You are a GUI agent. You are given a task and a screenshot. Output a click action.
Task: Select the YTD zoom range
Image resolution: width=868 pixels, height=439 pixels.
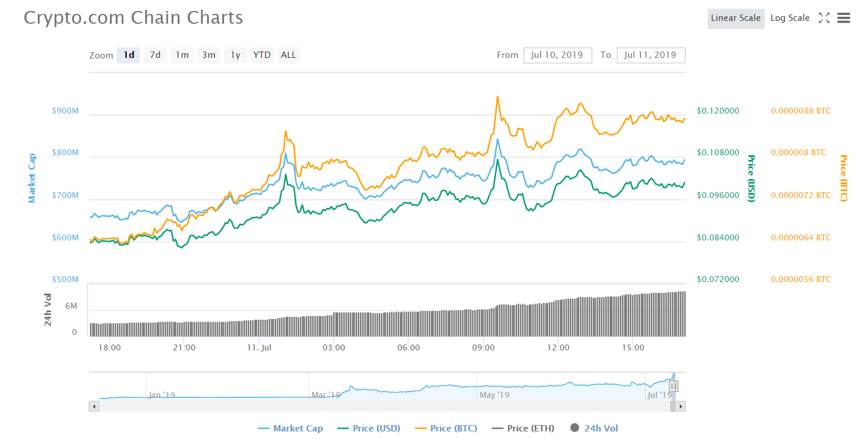pos(262,55)
